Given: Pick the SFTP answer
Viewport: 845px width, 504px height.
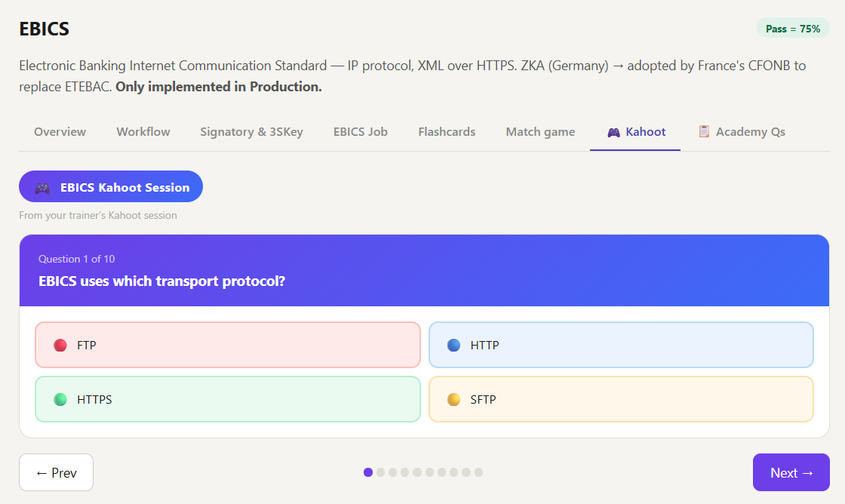Looking at the screenshot, I should click(x=621, y=399).
